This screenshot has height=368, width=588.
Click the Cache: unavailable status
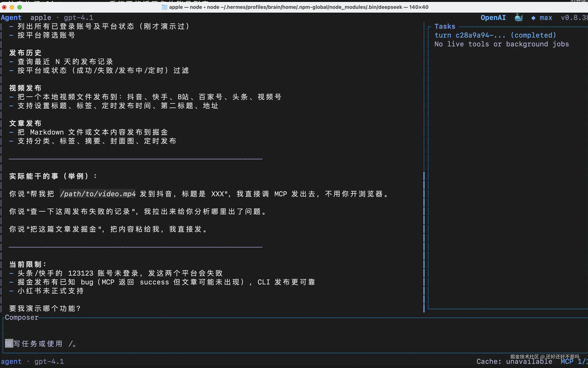[x=514, y=361]
